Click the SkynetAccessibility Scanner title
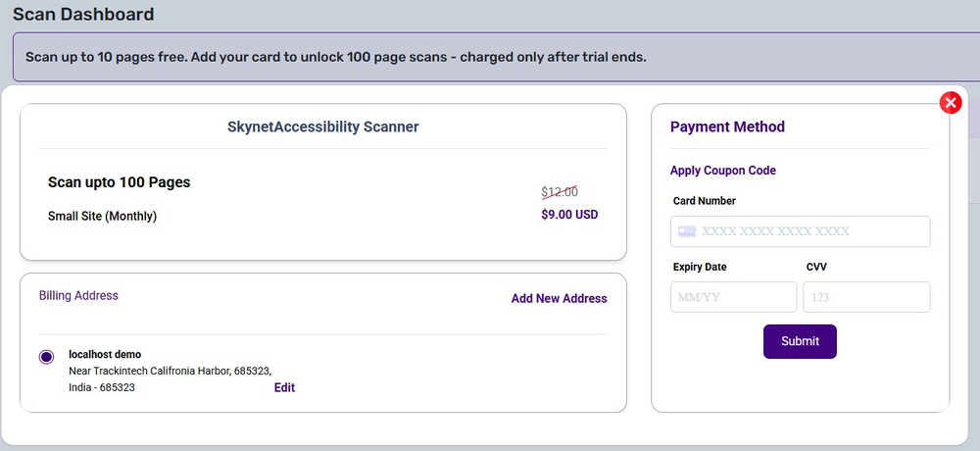This screenshot has height=451, width=980. click(x=323, y=127)
